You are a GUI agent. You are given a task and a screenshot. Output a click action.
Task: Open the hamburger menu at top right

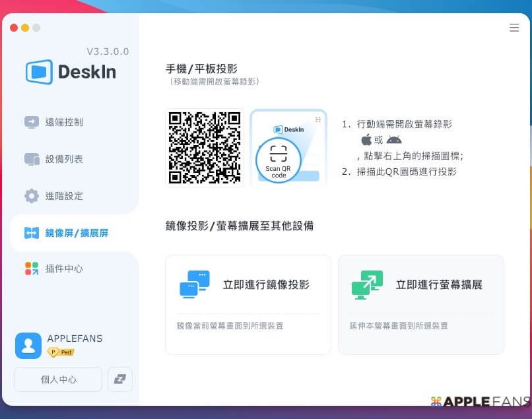[514, 28]
